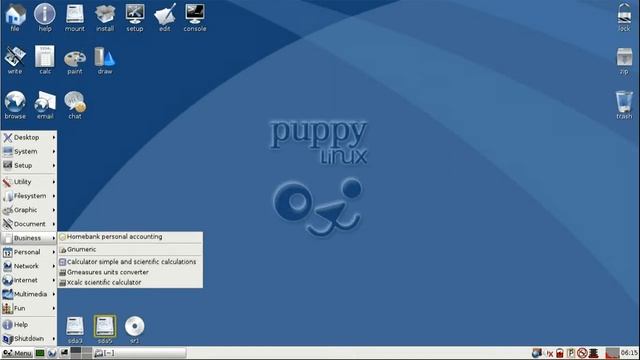Screen dimensions: 640x360
Task: Open the chat desktop icon
Action: coord(75,104)
